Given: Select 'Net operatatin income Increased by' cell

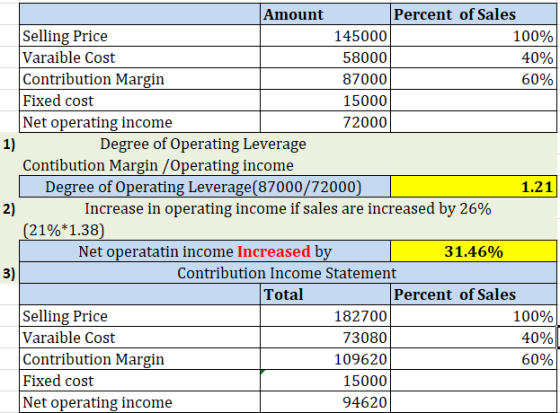Looking at the screenshot, I should (x=205, y=251).
